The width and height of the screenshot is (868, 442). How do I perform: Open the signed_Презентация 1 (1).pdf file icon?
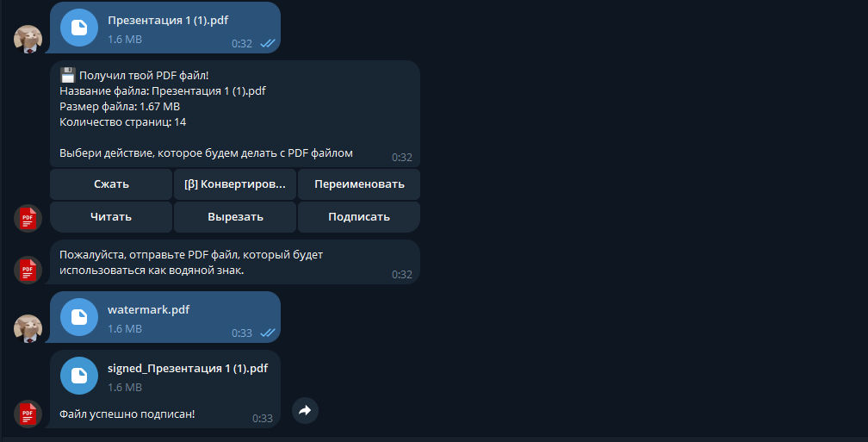point(79,376)
